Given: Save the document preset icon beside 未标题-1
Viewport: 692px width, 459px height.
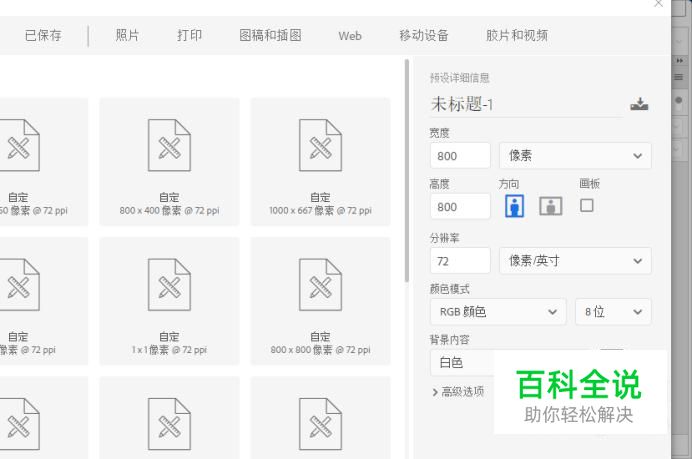Looking at the screenshot, I should coord(639,104).
